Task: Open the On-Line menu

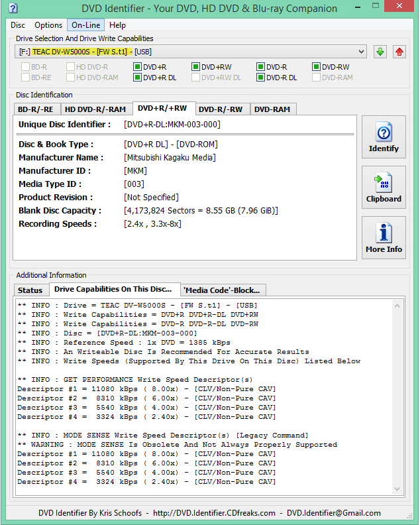Action: [86, 25]
